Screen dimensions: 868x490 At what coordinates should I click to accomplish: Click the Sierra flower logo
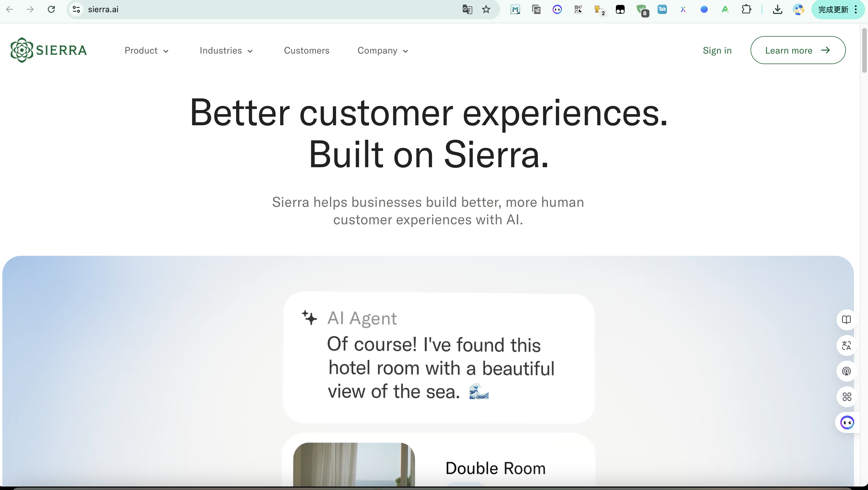pos(22,50)
